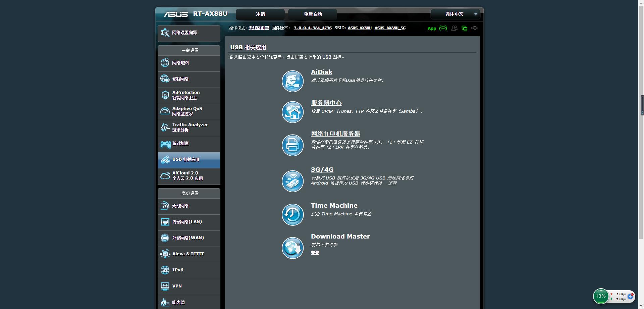Image resolution: width=644 pixels, height=309 pixels.
Task: Click the Server Center (服务器中心) house icon
Action: click(x=292, y=112)
